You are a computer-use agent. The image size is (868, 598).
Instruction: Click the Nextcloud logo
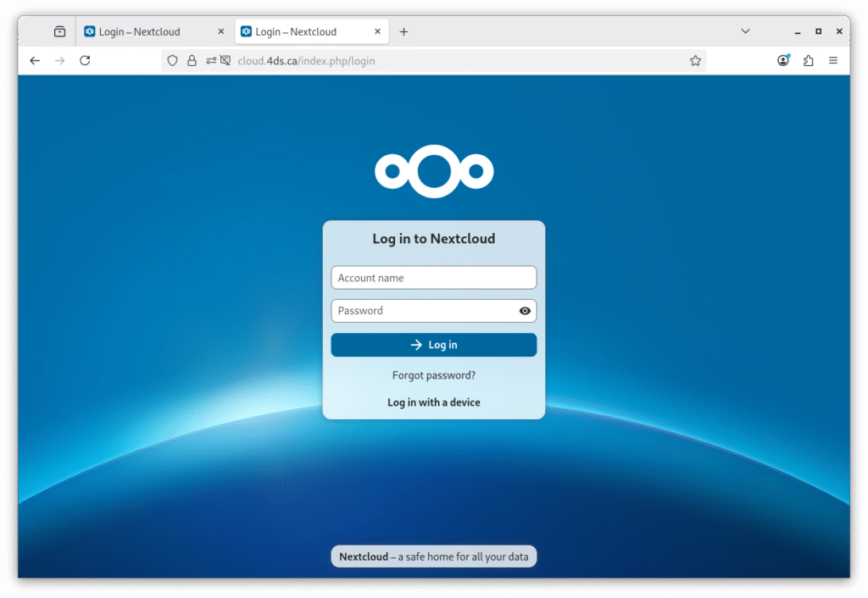coord(434,171)
